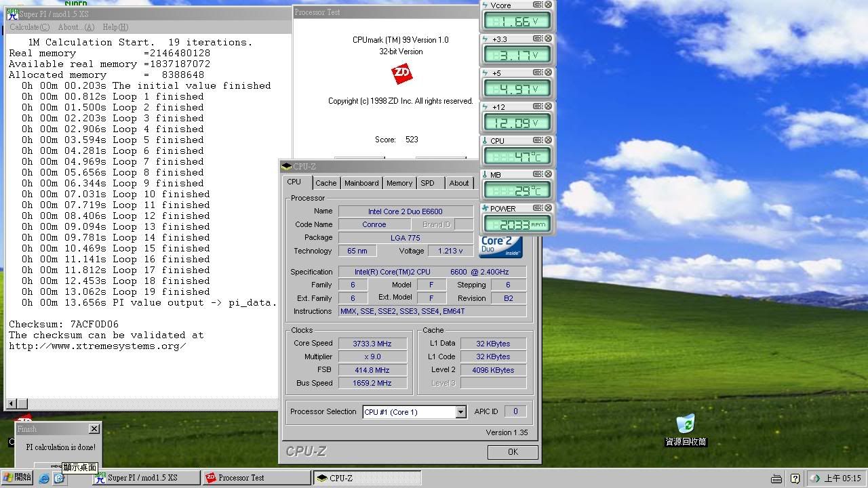This screenshot has height=488, width=868.
Task: Close the +3.3 voltage widget
Action: (x=548, y=39)
